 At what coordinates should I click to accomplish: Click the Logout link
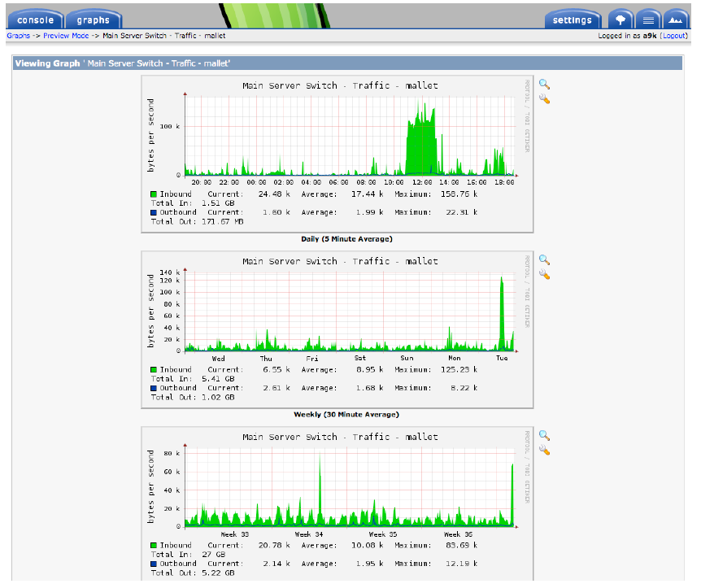(673, 36)
